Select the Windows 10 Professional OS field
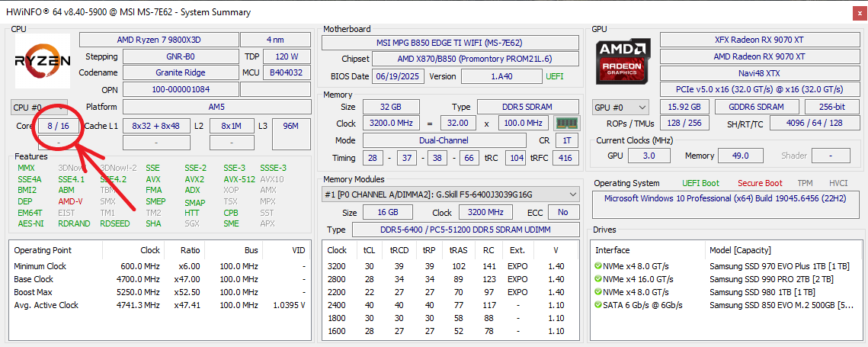The height and width of the screenshot is (347, 868). [x=725, y=205]
